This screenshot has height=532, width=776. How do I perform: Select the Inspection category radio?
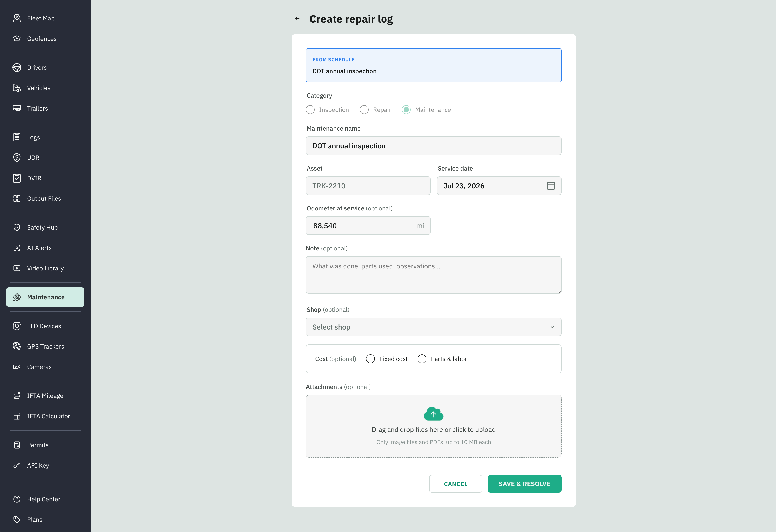pyautogui.click(x=310, y=110)
